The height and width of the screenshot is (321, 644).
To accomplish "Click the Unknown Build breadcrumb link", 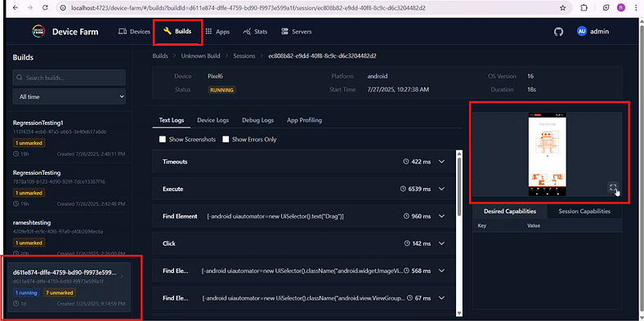I will pos(200,56).
